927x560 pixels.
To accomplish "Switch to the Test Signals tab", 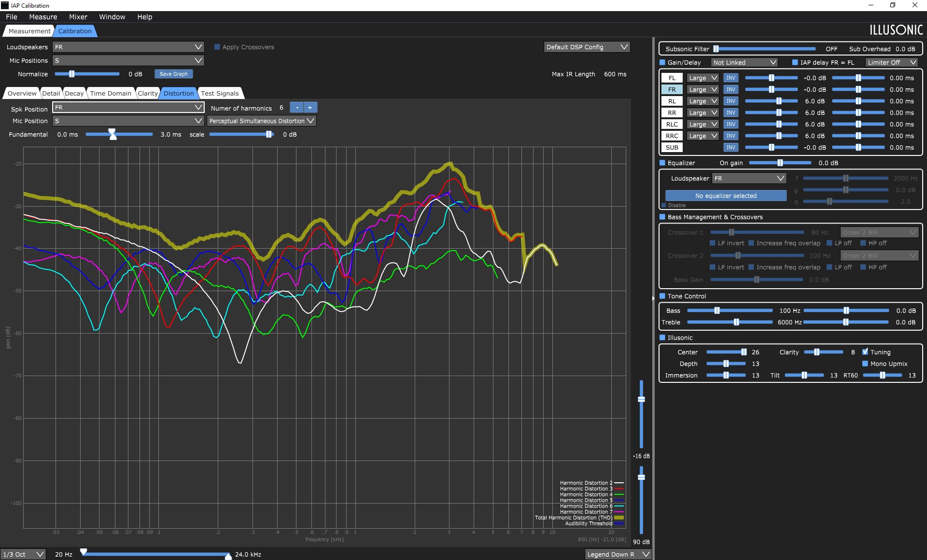I will [x=220, y=93].
